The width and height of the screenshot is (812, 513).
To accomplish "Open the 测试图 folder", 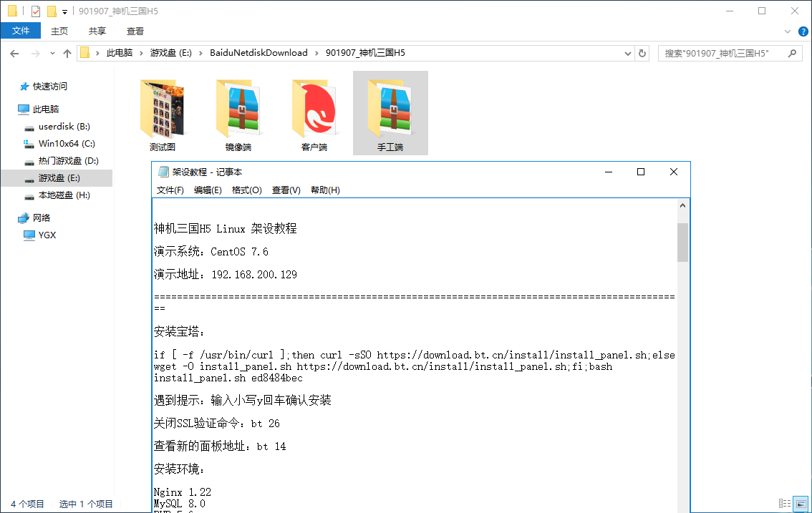I will 163,113.
